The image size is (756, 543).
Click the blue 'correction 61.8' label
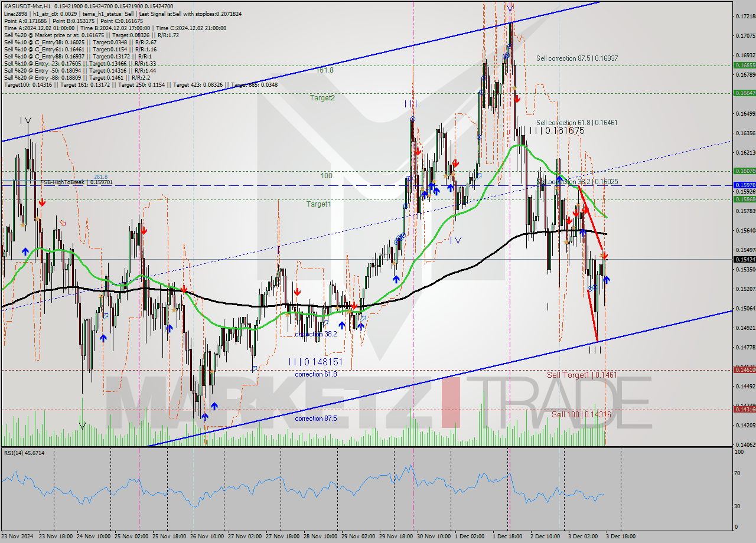[316, 374]
